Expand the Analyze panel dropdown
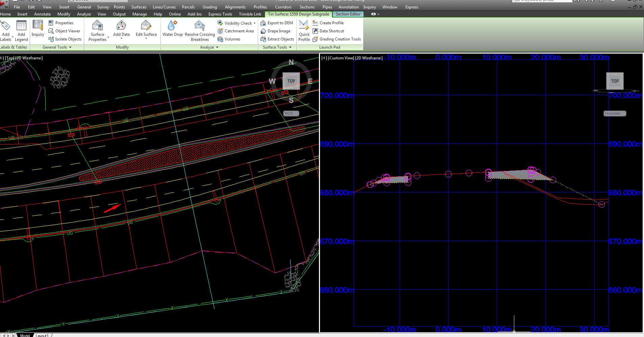This screenshot has width=644, height=337. tap(209, 47)
